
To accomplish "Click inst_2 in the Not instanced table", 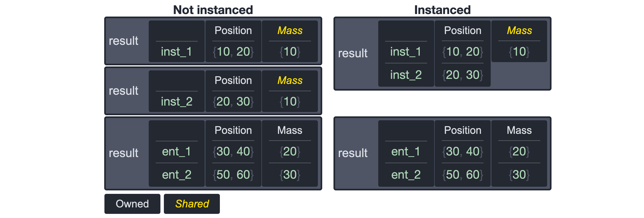I will point(176,101).
